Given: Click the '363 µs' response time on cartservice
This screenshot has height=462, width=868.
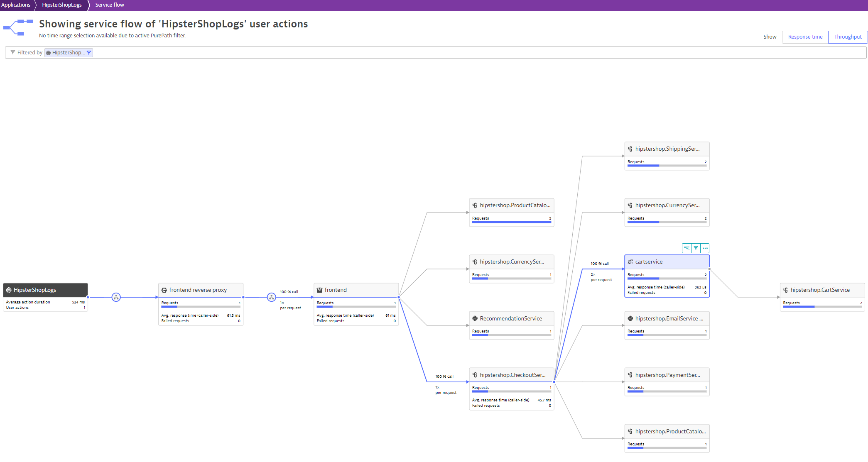Looking at the screenshot, I should (x=700, y=287).
